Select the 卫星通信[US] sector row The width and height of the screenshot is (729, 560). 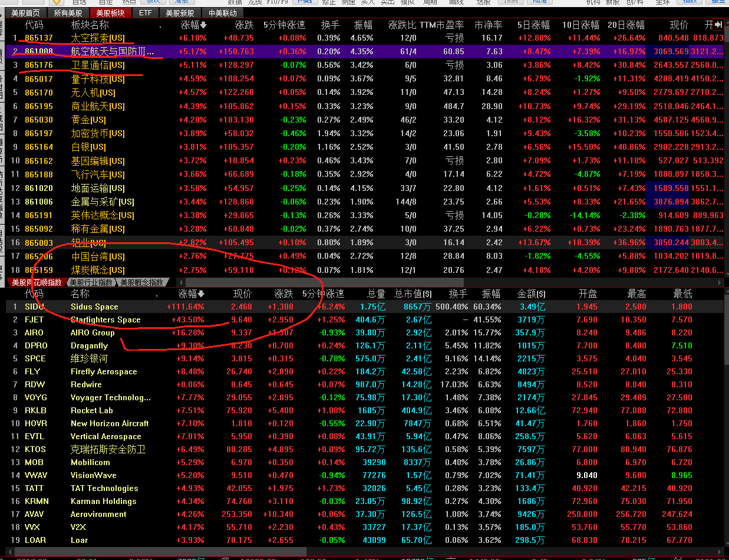pos(364,65)
